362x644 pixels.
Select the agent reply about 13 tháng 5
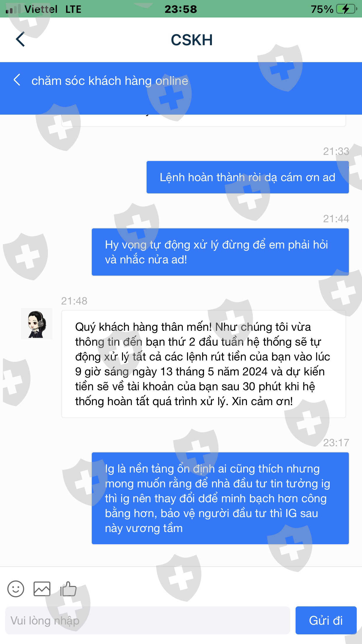(203, 364)
